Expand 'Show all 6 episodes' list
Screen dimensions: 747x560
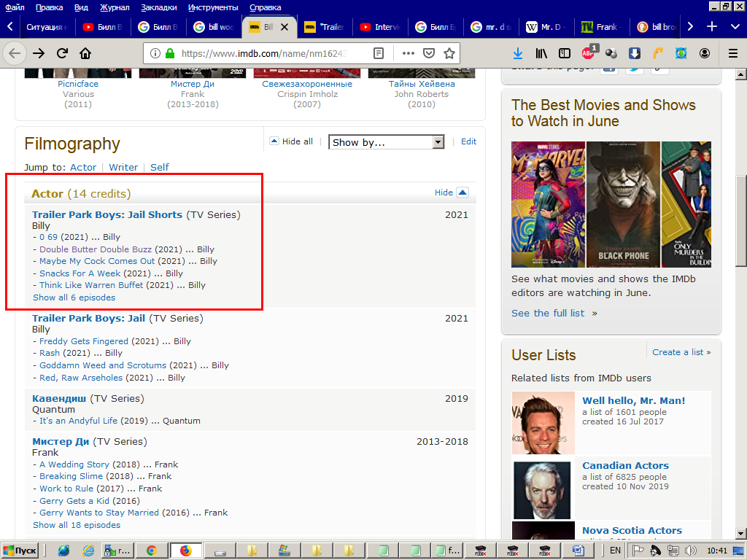[74, 297]
